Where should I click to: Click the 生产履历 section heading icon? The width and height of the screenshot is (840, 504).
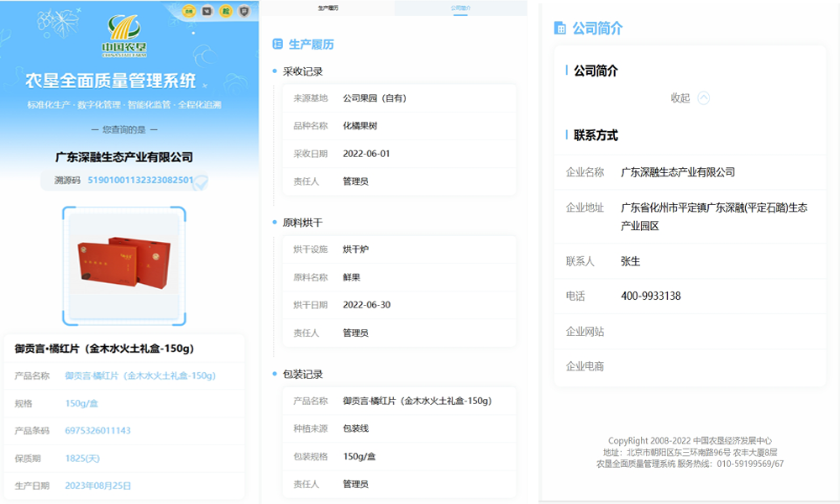tap(277, 44)
